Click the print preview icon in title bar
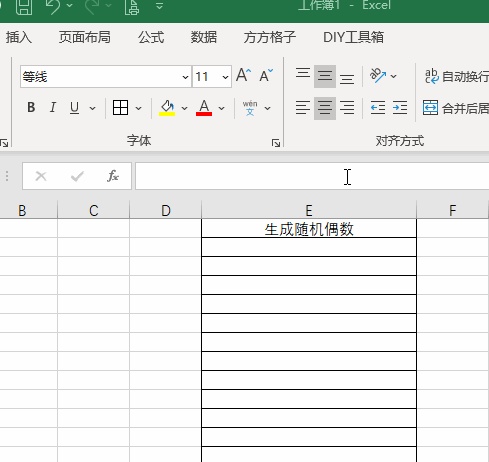489x462 pixels. click(x=132, y=7)
